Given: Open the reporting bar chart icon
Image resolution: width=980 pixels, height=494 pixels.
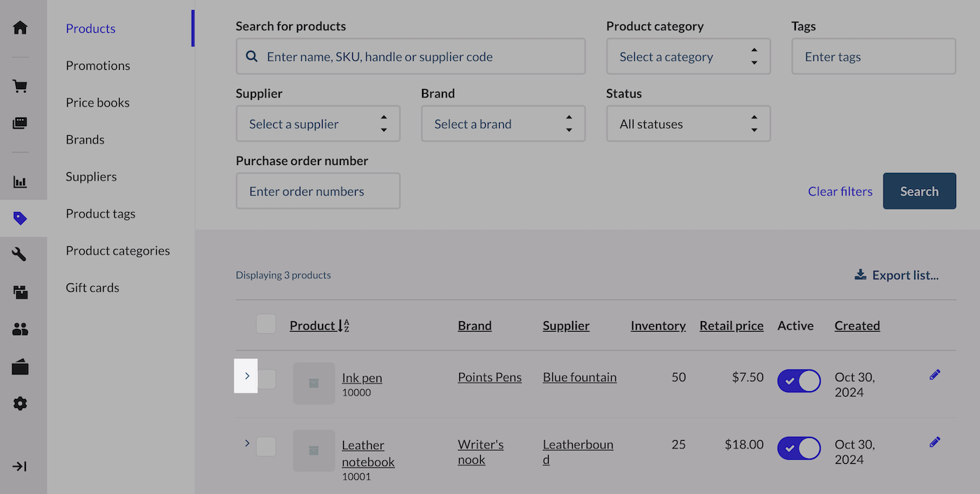Looking at the screenshot, I should [x=20, y=182].
